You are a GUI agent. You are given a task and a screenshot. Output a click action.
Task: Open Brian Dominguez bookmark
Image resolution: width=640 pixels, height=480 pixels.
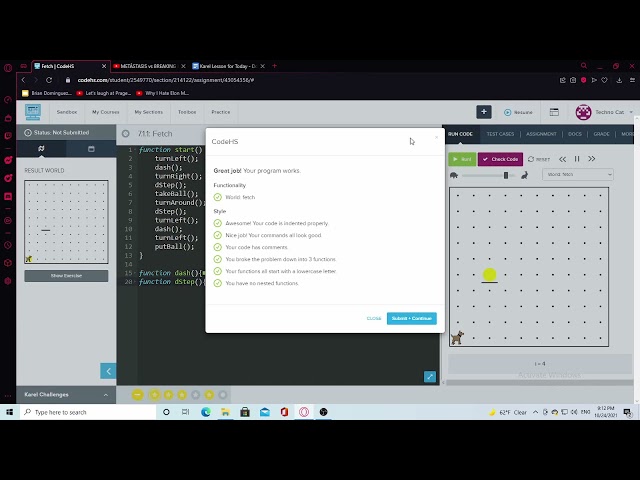point(47,93)
